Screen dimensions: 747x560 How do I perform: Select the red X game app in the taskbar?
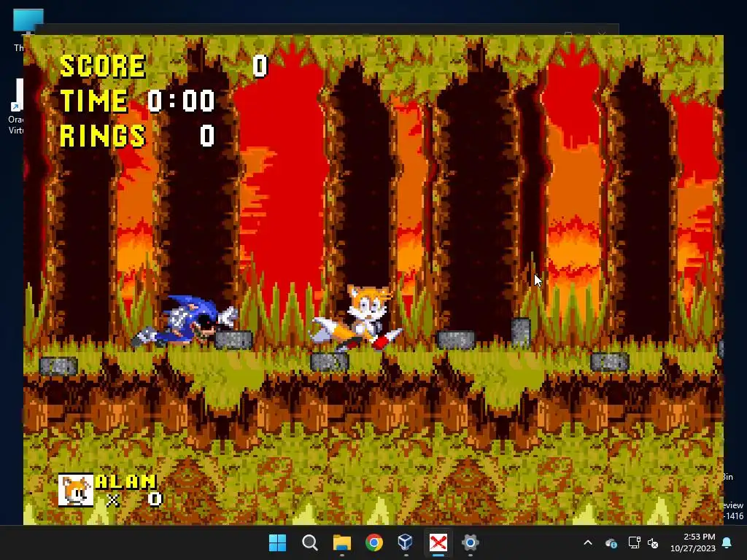pyautogui.click(x=438, y=542)
